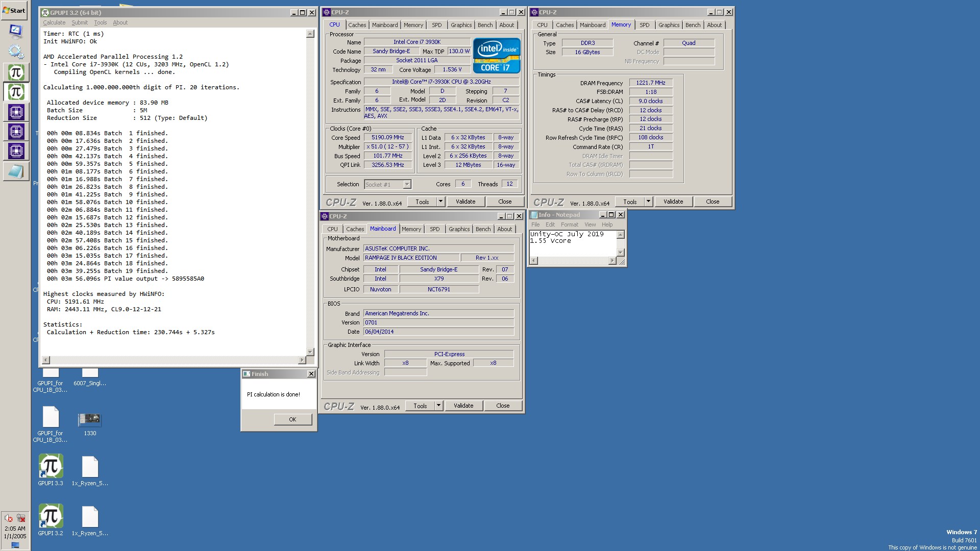Open the Submit menu in GPUPI

[80, 22]
